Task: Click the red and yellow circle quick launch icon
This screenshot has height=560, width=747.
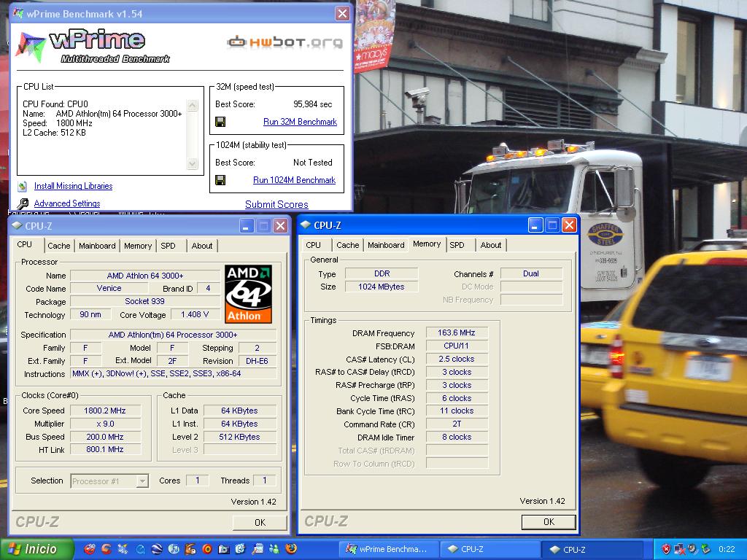Action: pyautogui.click(x=207, y=549)
